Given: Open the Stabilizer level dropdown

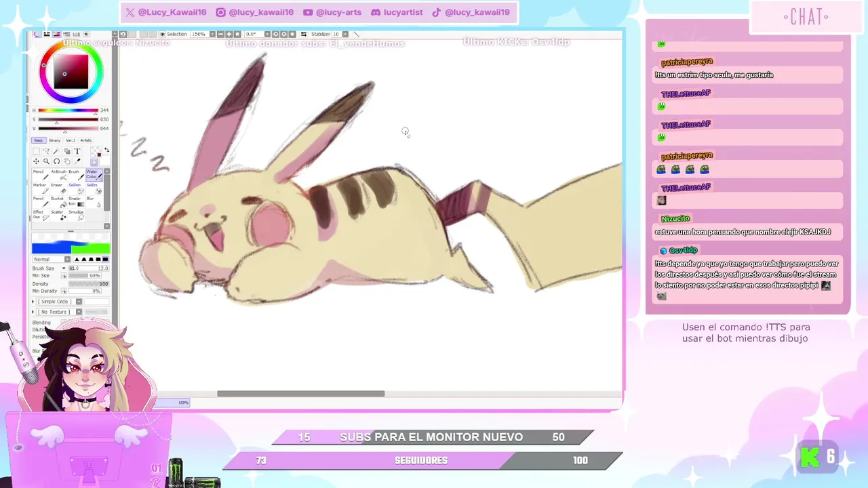Looking at the screenshot, I should click(x=345, y=34).
